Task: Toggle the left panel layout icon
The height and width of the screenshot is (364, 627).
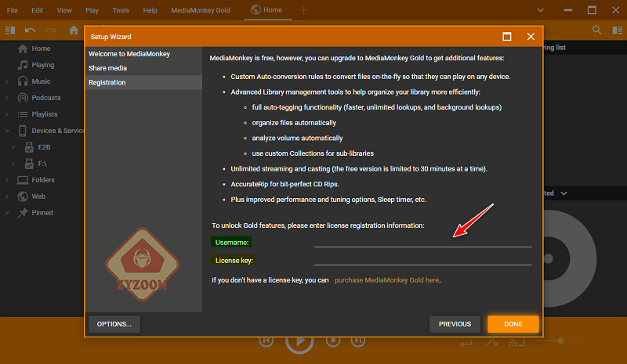Action: [x=10, y=30]
